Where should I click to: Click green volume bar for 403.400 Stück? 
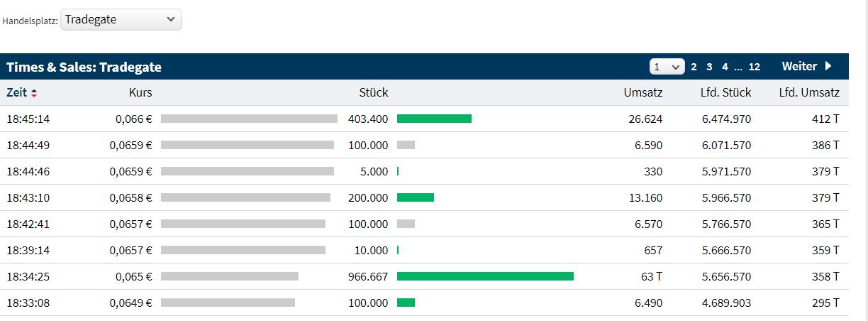(x=434, y=119)
